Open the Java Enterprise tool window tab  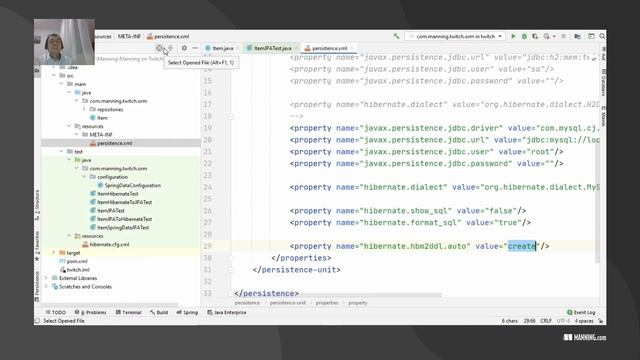point(227,312)
